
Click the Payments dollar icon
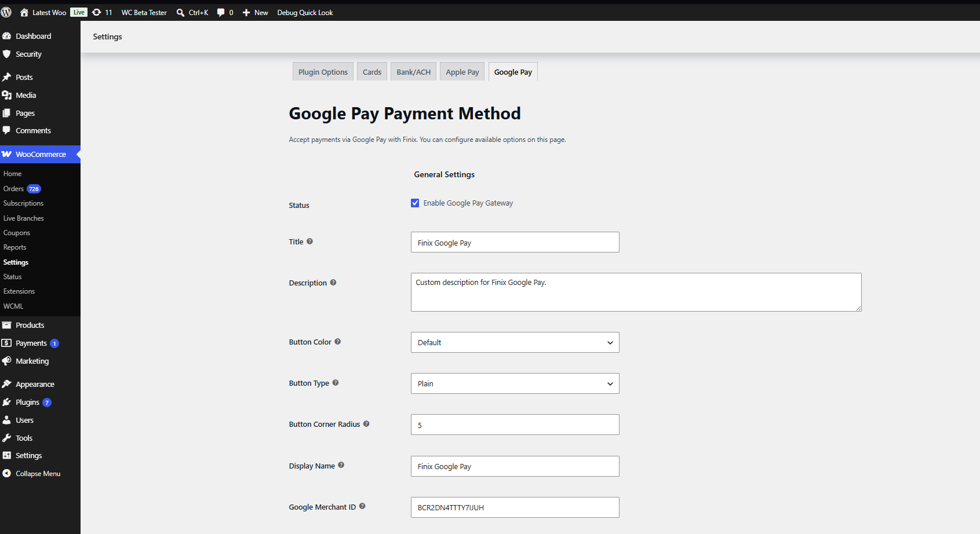point(7,343)
